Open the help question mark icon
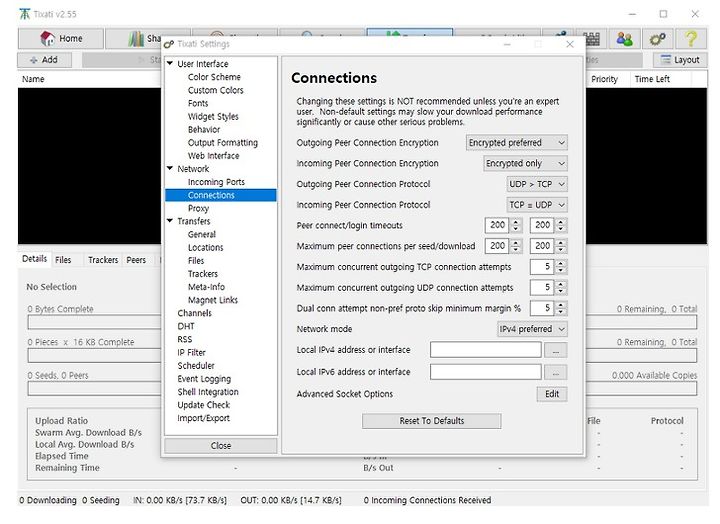 [691, 39]
